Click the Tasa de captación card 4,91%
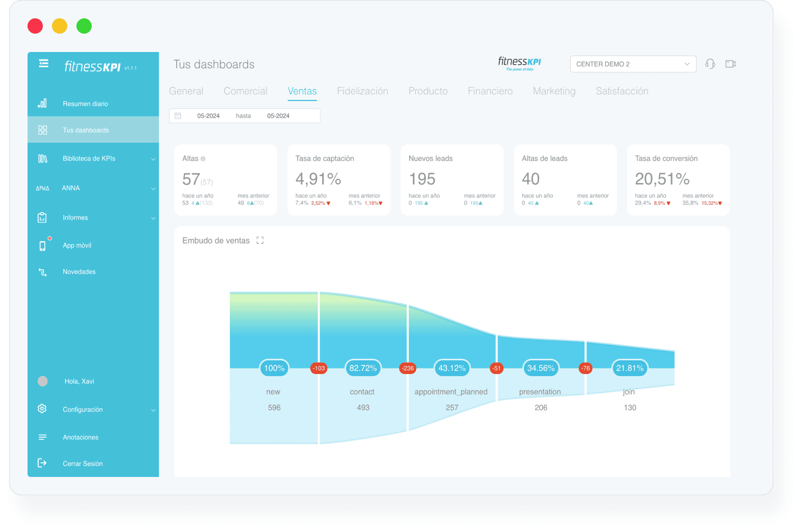 tap(318, 179)
